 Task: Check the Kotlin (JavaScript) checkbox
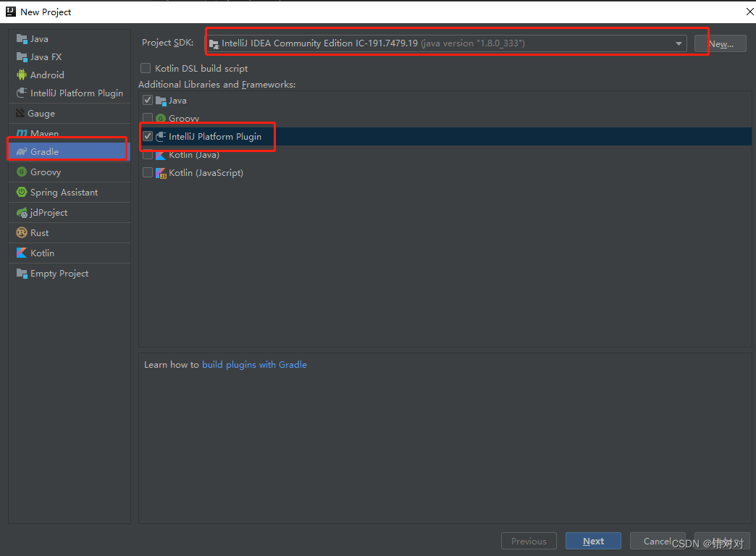tap(148, 172)
